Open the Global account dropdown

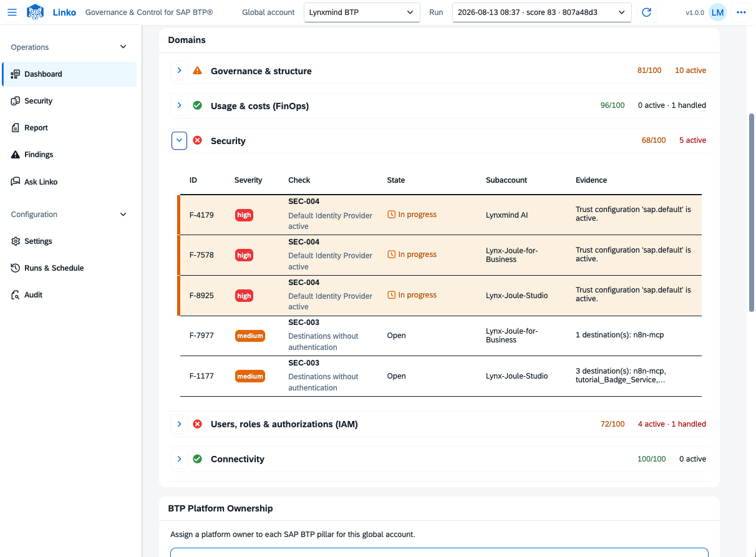coord(361,12)
